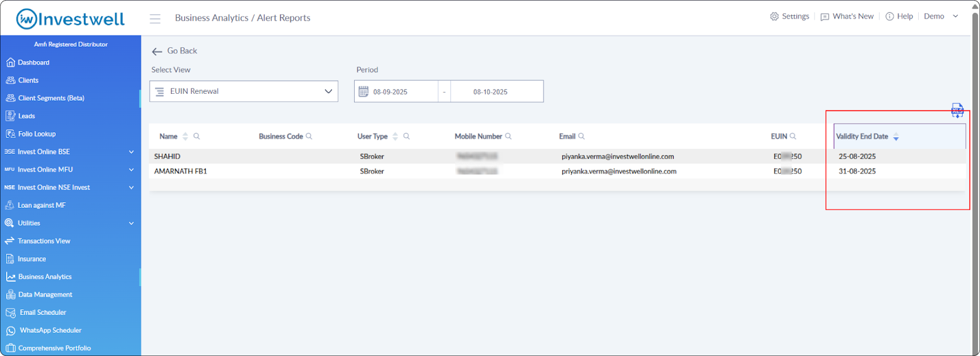Expand Invest Online MFU submenu chevron

pos(131,170)
